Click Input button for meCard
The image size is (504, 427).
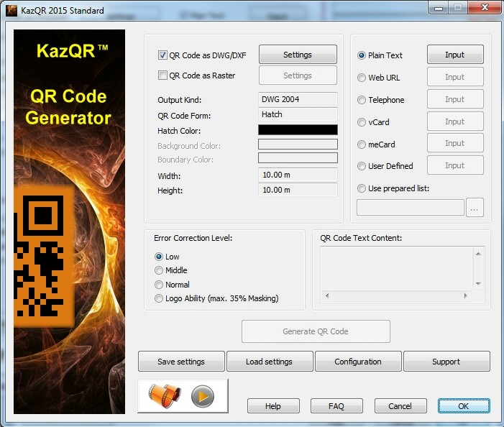pos(455,142)
